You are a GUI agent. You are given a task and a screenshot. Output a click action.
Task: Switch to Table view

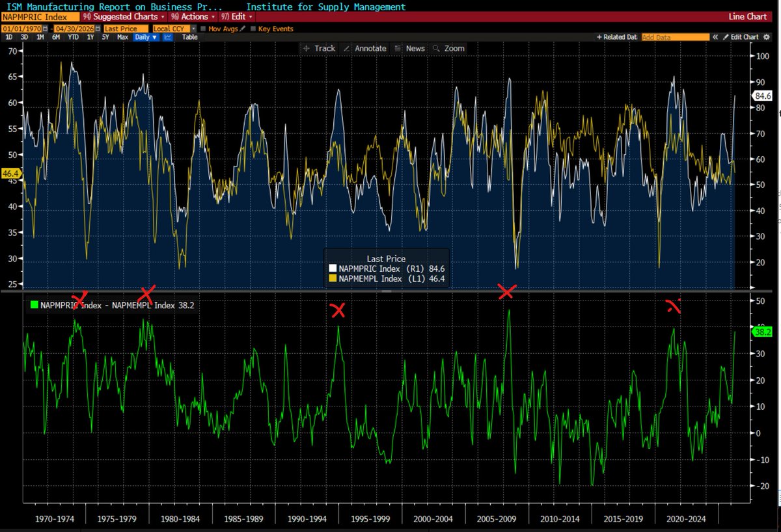(x=189, y=37)
